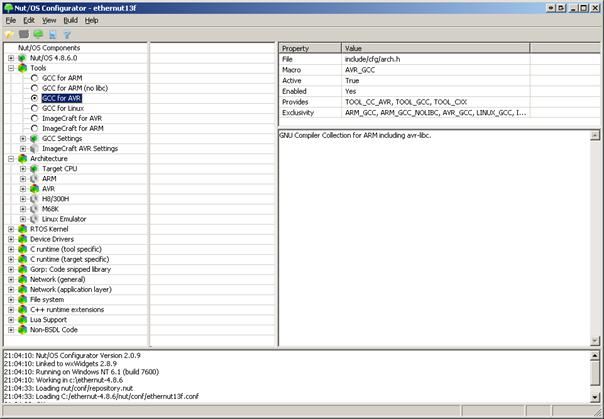Click the blue document toolbar icon

[53, 35]
